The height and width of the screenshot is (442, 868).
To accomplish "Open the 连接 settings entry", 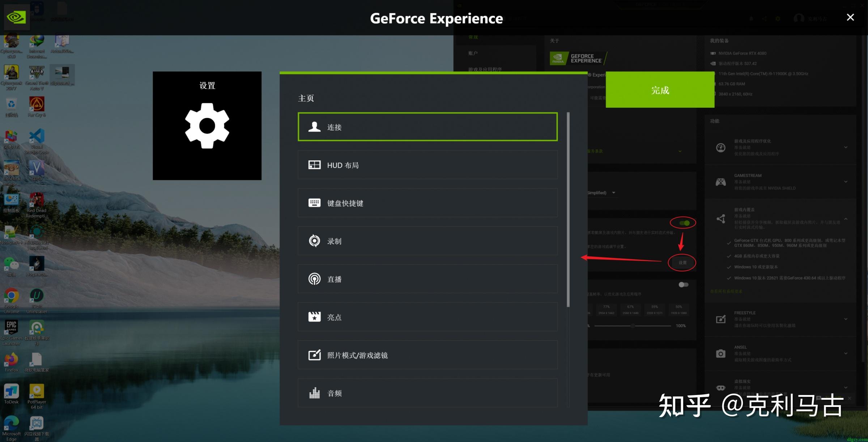I will pos(427,127).
